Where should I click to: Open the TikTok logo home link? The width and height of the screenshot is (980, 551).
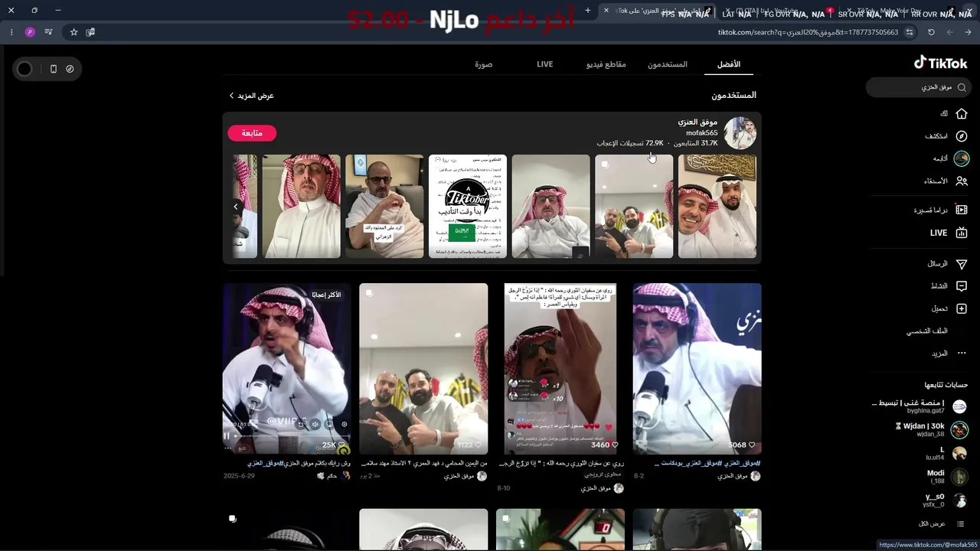pyautogui.click(x=941, y=63)
